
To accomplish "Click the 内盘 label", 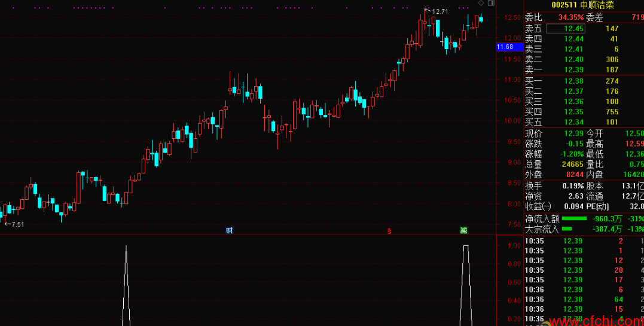I will tap(594, 175).
